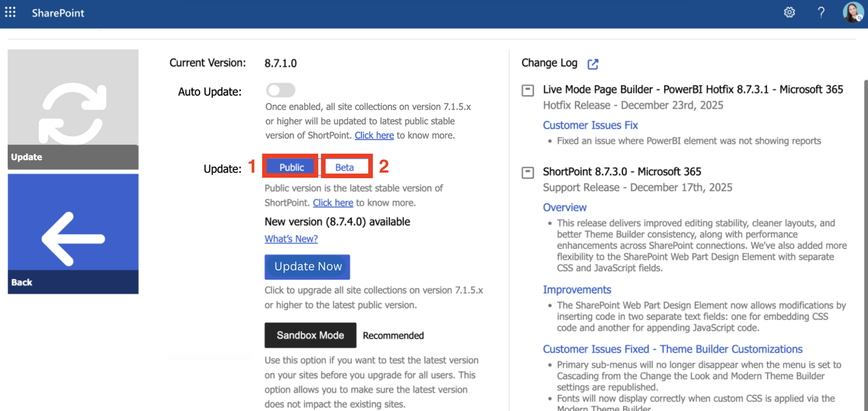Click Hotfix Release - December 23rd, 2025 text
This screenshot has width=868, height=411.
pos(633,106)
